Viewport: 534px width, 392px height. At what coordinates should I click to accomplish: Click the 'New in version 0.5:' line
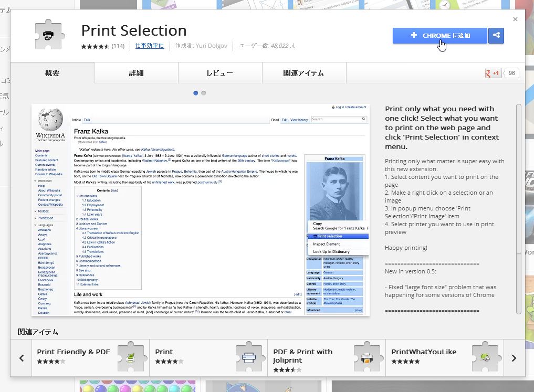(411, 271)
